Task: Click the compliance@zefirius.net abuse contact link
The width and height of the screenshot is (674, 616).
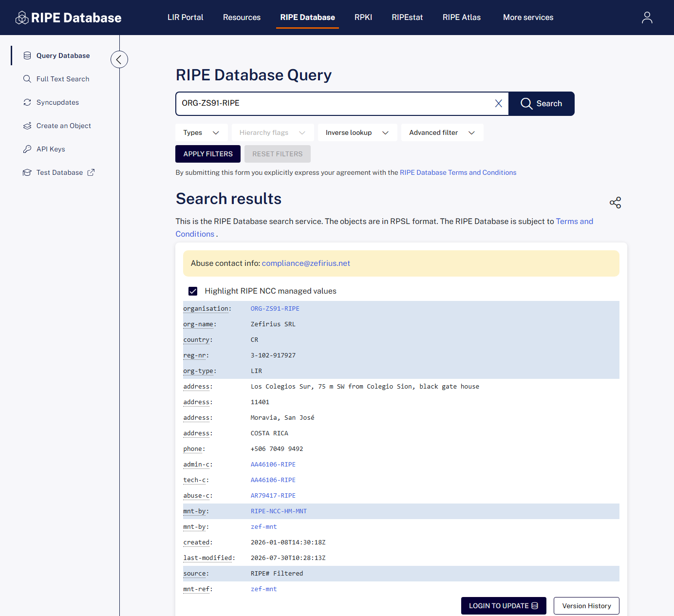Action: (306, 263)
